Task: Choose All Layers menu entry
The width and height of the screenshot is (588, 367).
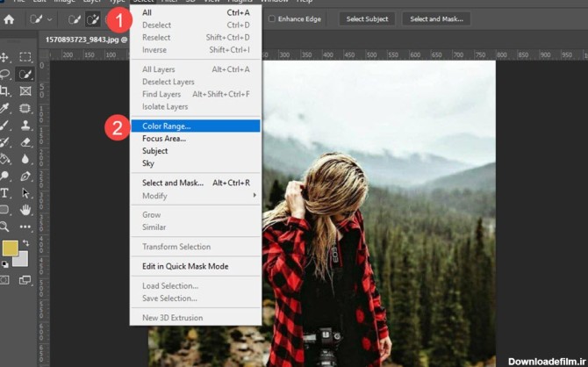Action: [196, 69]
